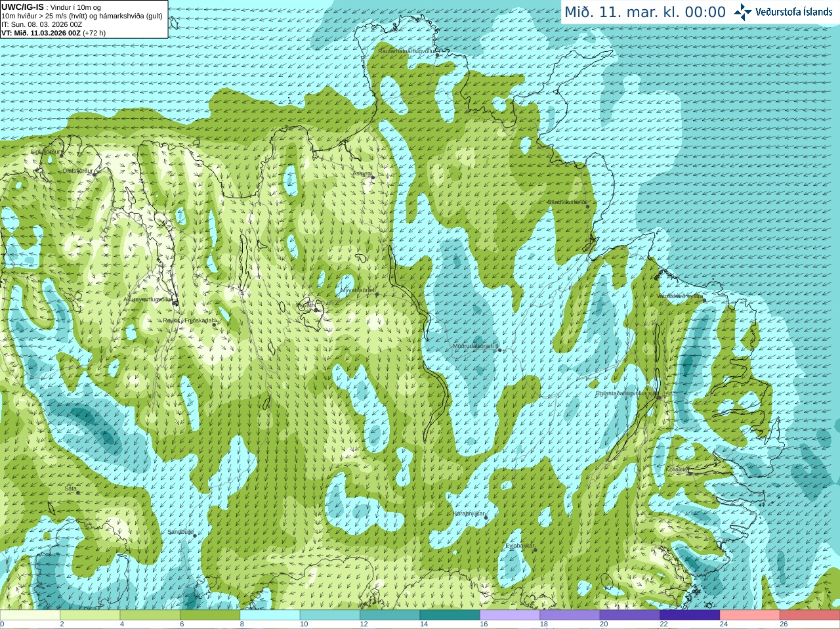The image size is (840, 629).
Task: Click the '10m hviður > 25 m/s' legend line
Action: point(81,16)
